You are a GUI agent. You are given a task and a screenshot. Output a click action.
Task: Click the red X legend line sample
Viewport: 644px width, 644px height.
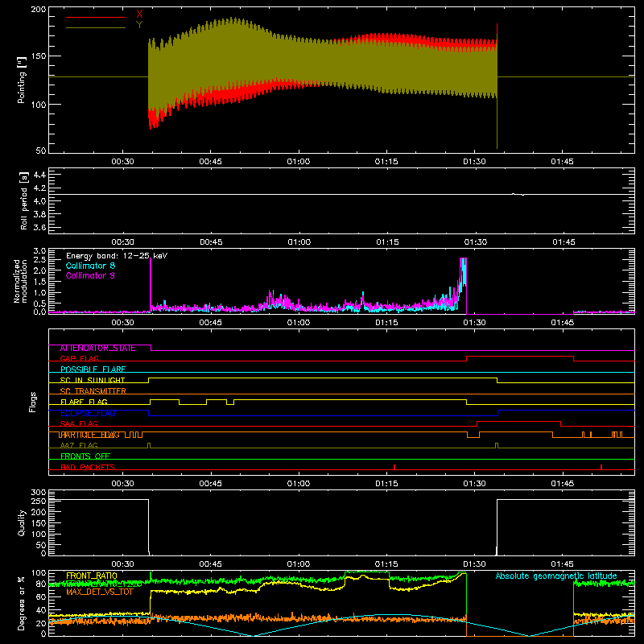pyautogui.click(x=96, y=17)
